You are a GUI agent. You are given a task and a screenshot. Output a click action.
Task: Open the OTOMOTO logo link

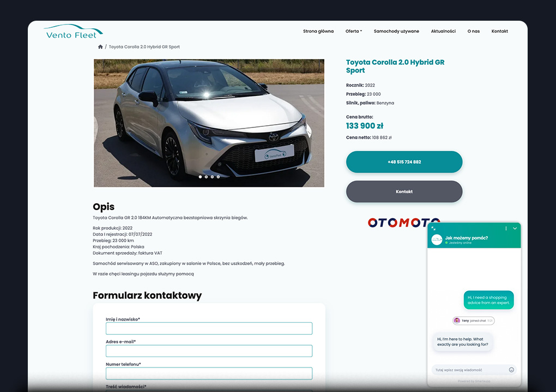tap(404, 222)
